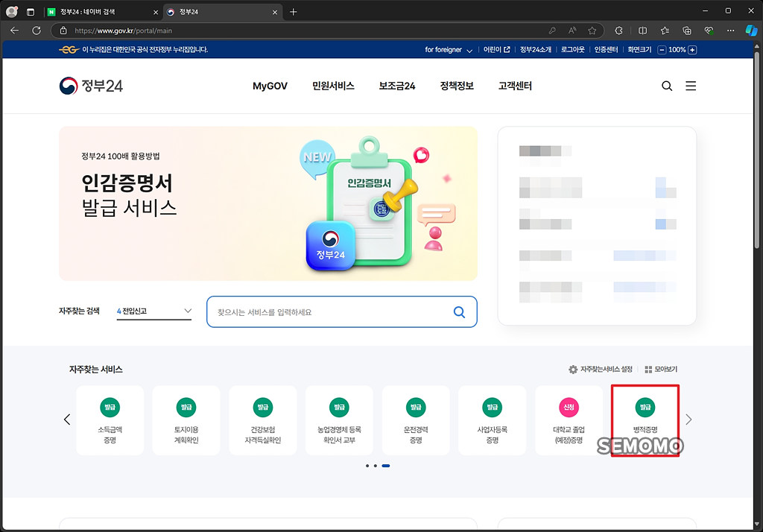The image size is (763, 532).
Task: Open browser essentials heart icon
Action: (709, 31)
